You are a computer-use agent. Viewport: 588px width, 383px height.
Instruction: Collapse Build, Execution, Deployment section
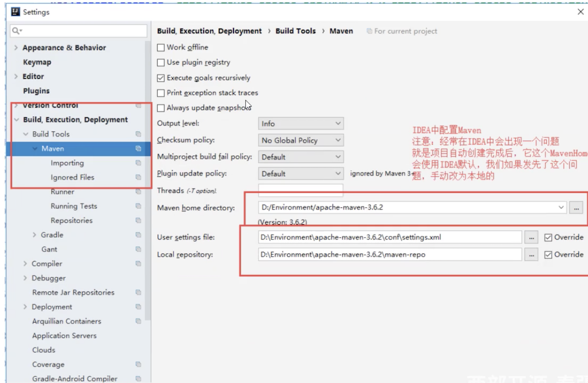pos(16,120)
